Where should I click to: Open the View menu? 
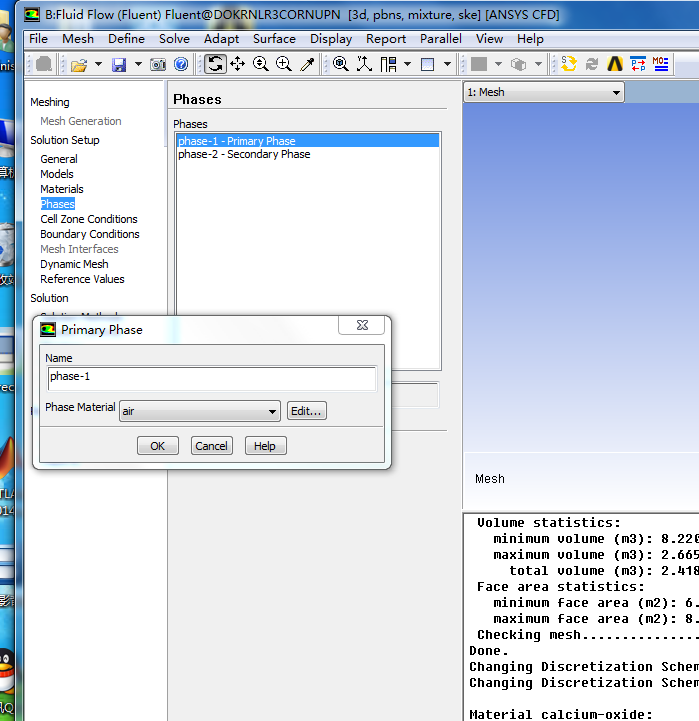(489, 39)
